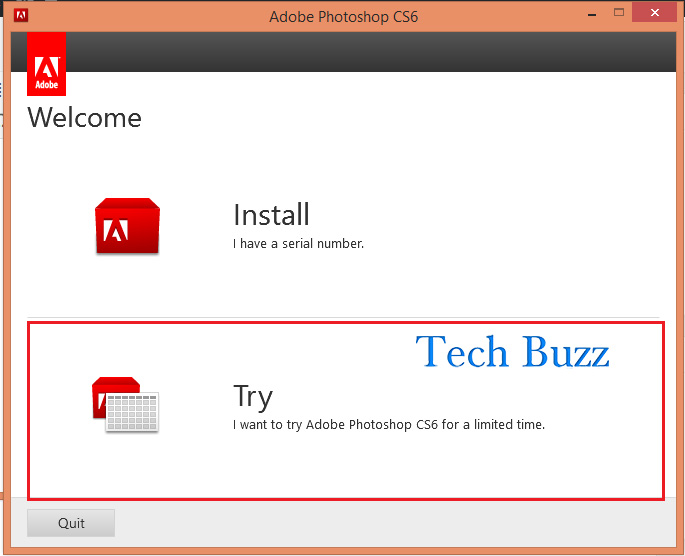The width and height of the screenshot is (685, 556).
Task: Select the Install option heading
Action: (271, 214)
